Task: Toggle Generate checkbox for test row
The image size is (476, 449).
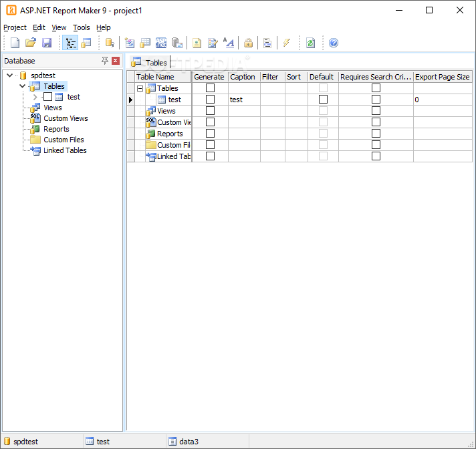Action: pyautogui.click(x=210, y=99)
